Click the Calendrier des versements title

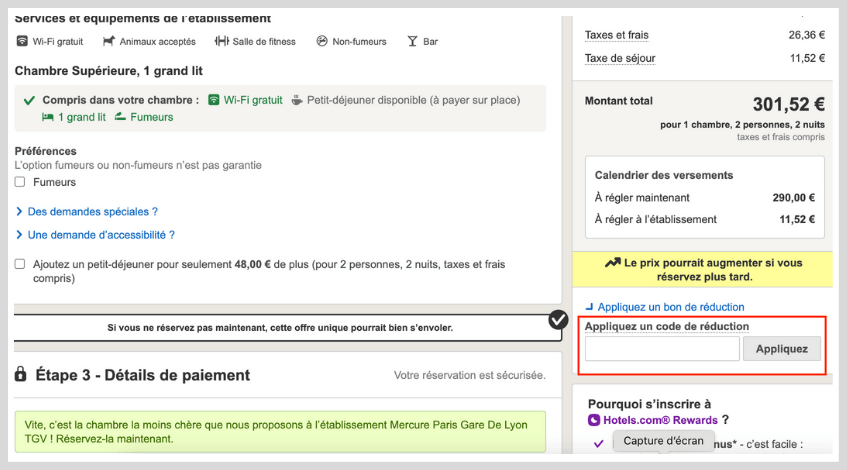pos(664,175)
